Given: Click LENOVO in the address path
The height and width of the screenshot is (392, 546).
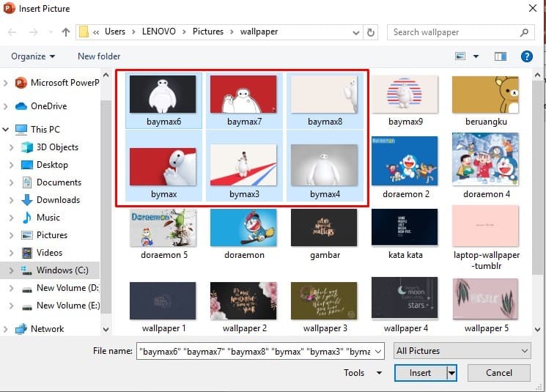Looking at the screenshot, I should (x=159, y=32).
